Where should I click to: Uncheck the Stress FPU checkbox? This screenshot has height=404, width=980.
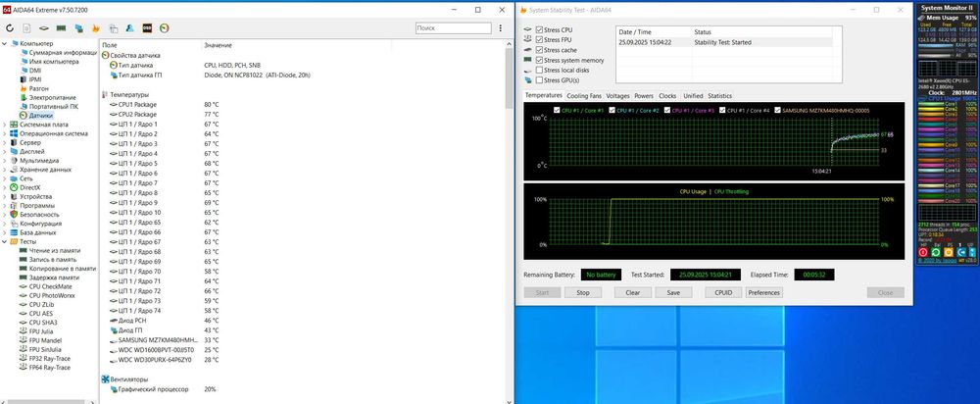point(539,40)
